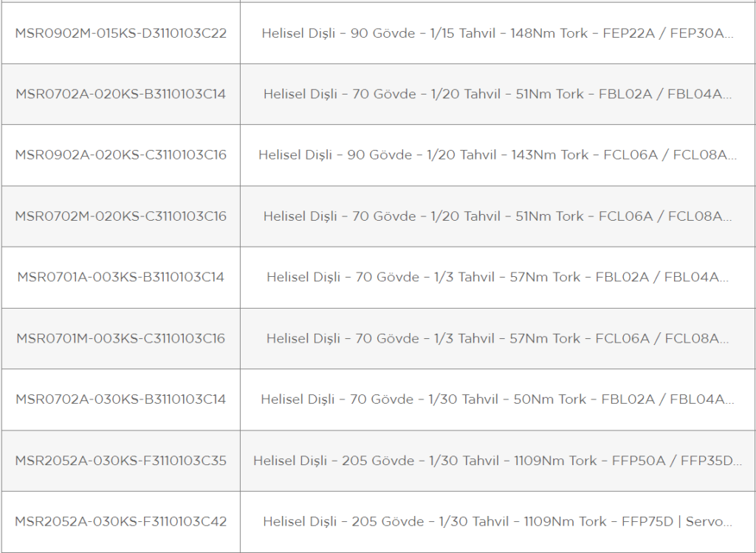756x553 pixels.
Task: Choose product code MSR2052A-030KS-F3110103C35
Action: click(120, 461)
